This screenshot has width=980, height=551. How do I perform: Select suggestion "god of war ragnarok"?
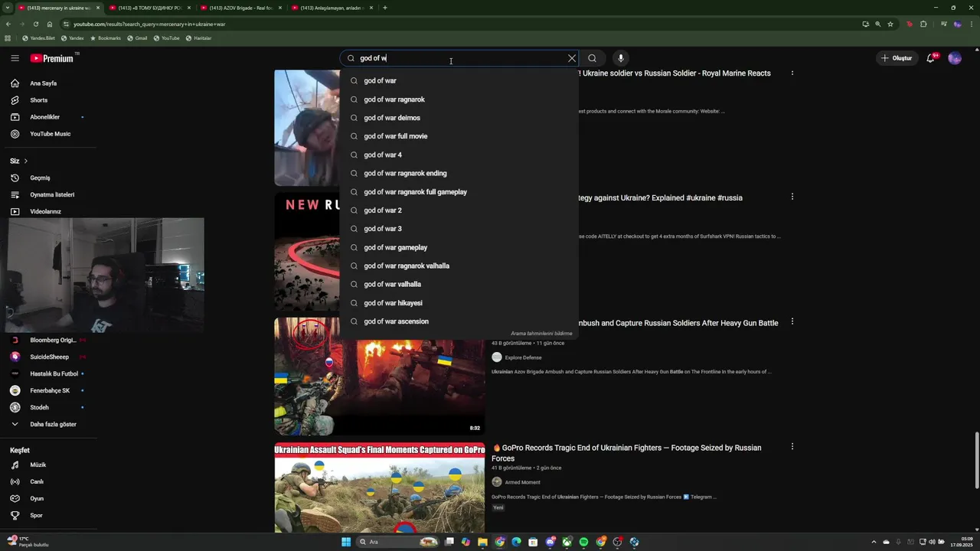[459, 99]
